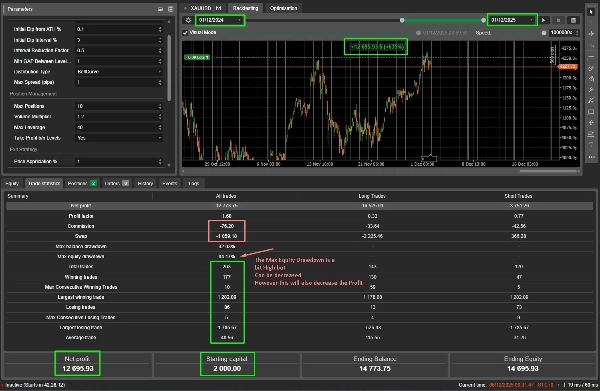
Task: Click the left handle of date range slider
Action: pyautogui.click(x=402, y=20)
